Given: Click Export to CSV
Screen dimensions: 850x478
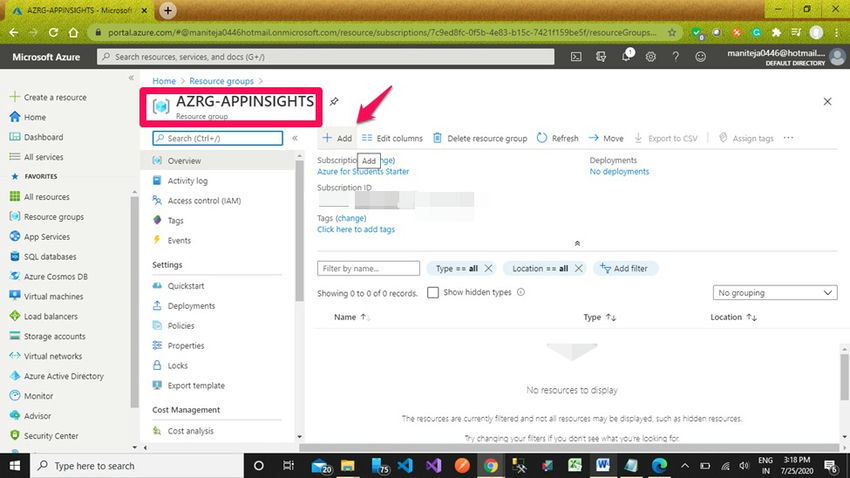Looking at the screenshot, I should pos(666,138).
